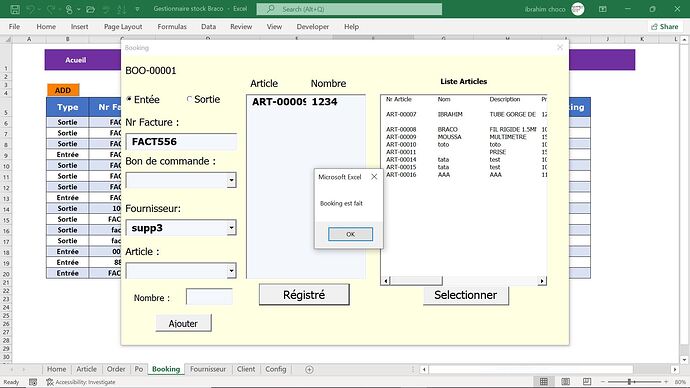This screenshot has height=388, width=690.
Task: Select ART-00009 MOUSSA row in Liste Articles
Action: tap(464, 137)
